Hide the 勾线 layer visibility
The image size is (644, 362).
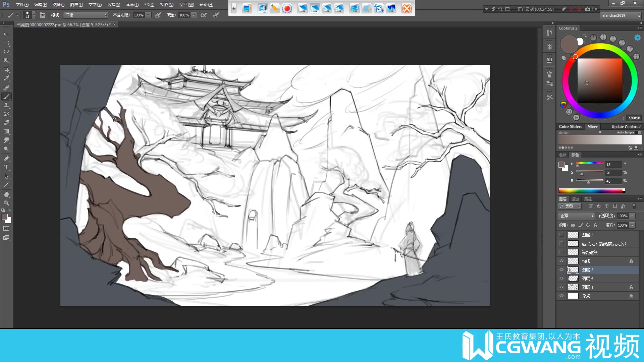[561, 261]
